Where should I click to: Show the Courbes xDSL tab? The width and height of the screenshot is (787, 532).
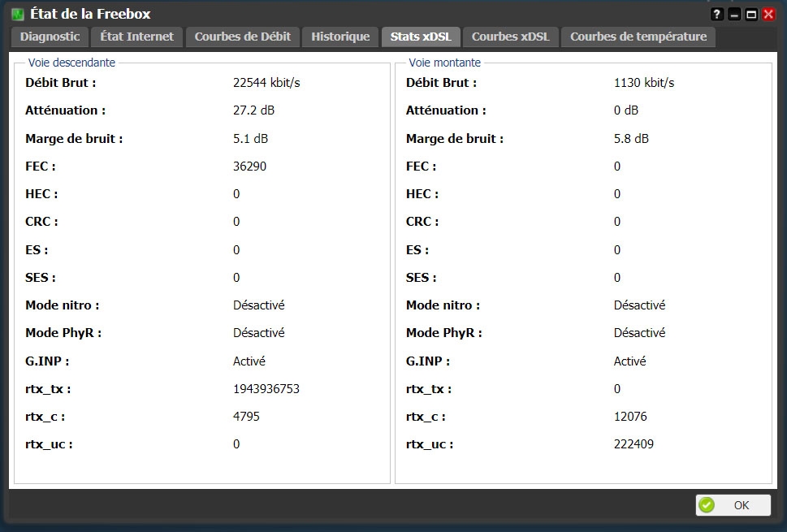coord(510,37)
